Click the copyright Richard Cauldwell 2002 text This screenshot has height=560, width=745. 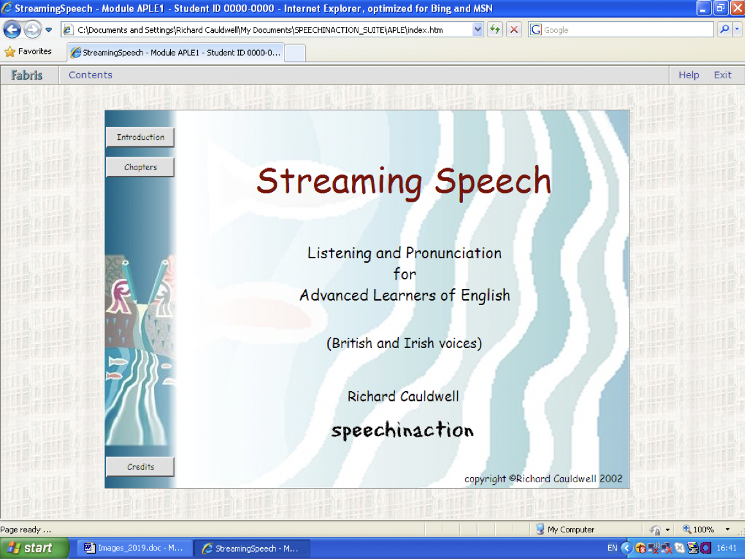pos(543,479)
